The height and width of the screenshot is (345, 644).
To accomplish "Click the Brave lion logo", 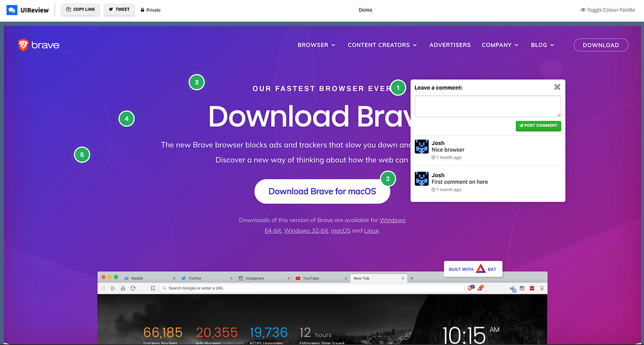I will pyautogui.click(x=23, y=45).
